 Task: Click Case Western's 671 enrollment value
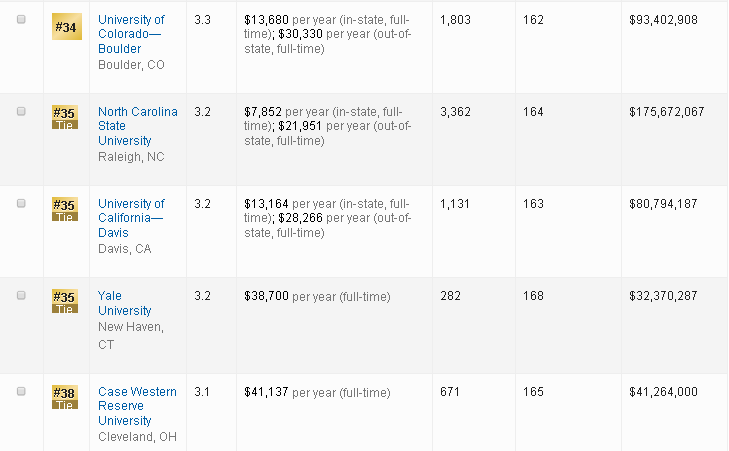click(x=449, y=392)
